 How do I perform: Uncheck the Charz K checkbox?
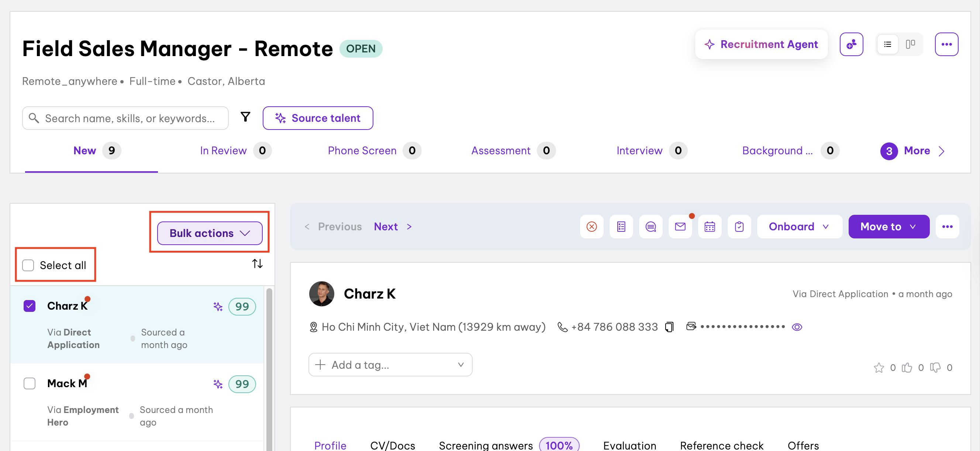30,306
